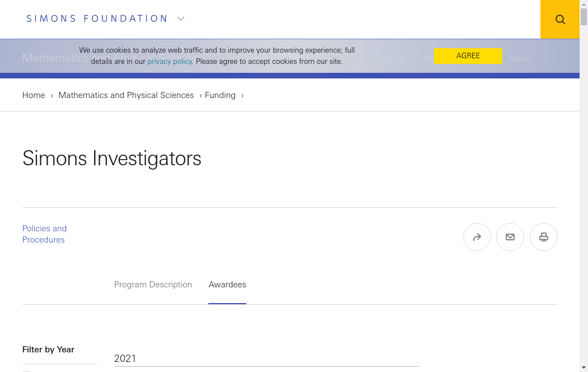Screen dimensions: 588x372
Task: Open Mathematics and Physical Sciences breadcrumb
Action: point(126,95)
